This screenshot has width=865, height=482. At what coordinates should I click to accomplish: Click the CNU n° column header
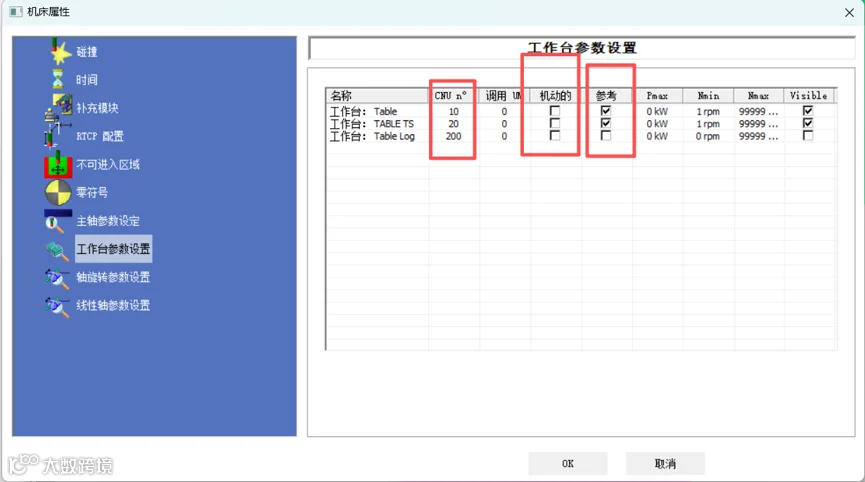tap(454, 95)
